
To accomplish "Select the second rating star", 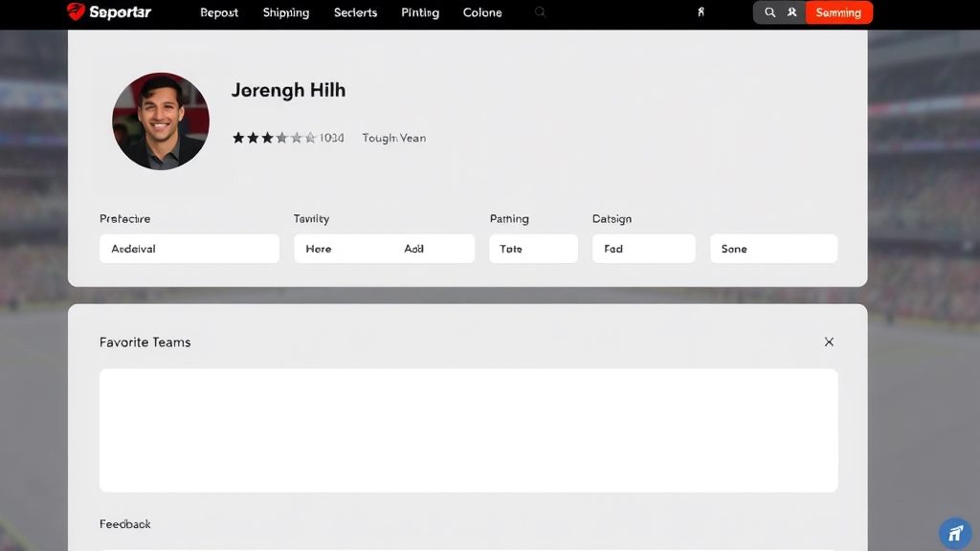I will click(x=253, y=138).
